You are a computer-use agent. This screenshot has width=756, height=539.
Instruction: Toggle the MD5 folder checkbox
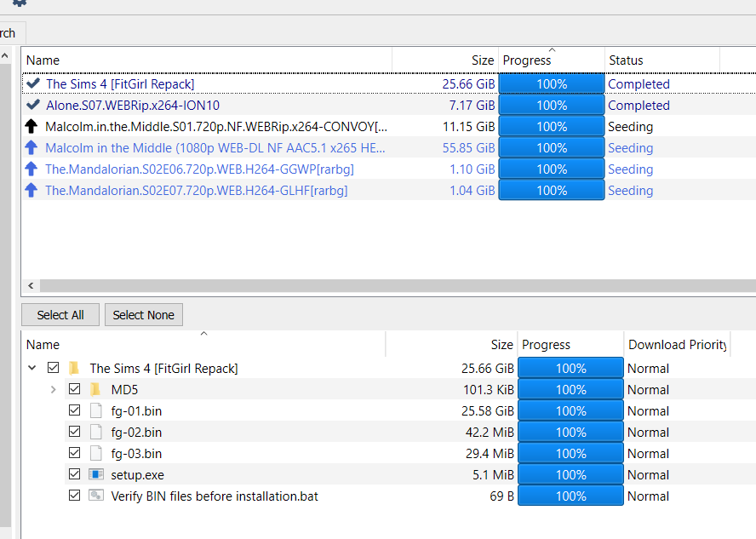coord(74,389)
